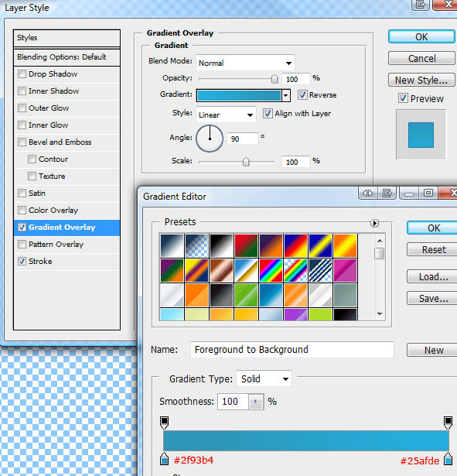Select the full rainbow spectrum preset
The width and height of the screenshot is (457, 476).
271,270
